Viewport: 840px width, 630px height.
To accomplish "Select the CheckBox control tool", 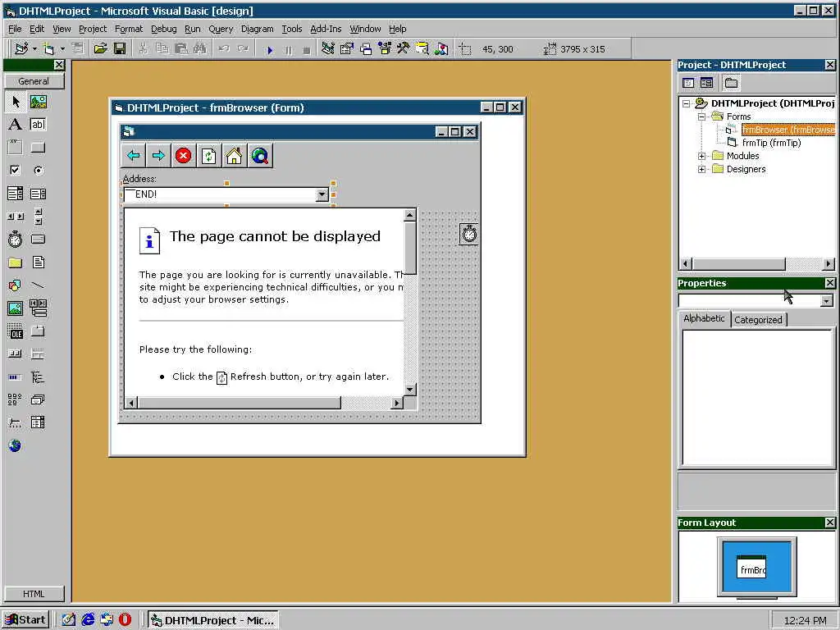I will click(15, 171).
